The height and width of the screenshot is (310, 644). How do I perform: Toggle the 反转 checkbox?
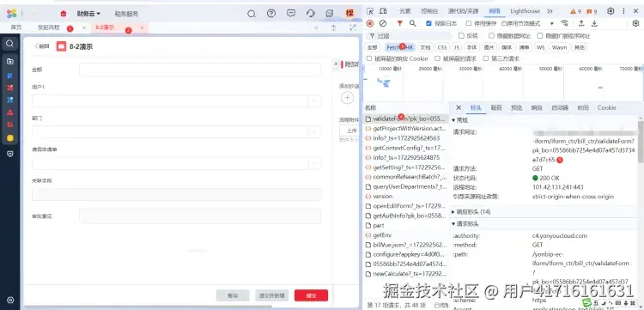point(461,36)
